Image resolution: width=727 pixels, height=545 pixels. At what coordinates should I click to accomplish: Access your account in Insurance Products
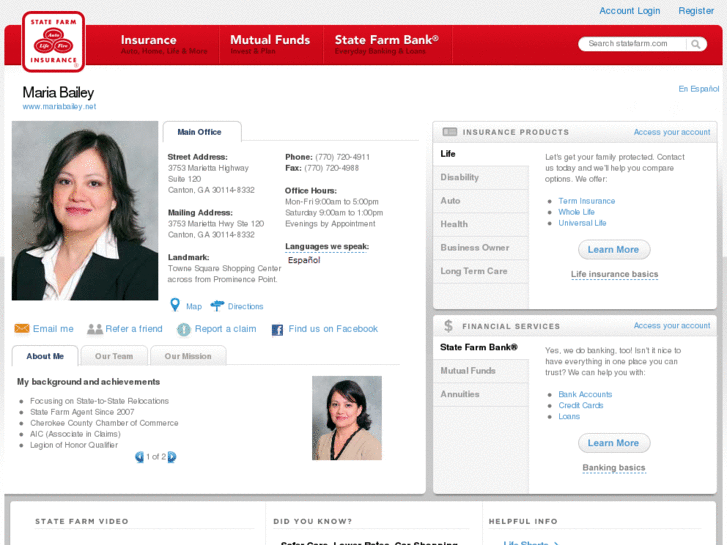click(x=672, y=132)
